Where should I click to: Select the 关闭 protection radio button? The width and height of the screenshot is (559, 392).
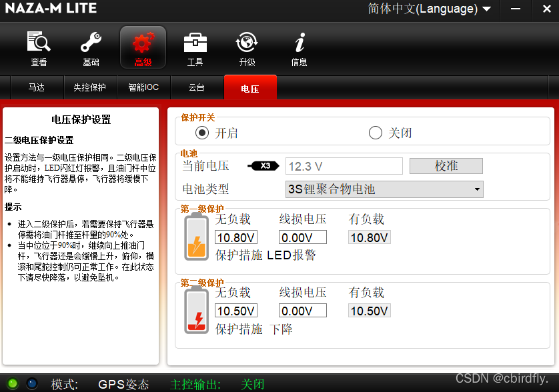(x=376, y=133)
